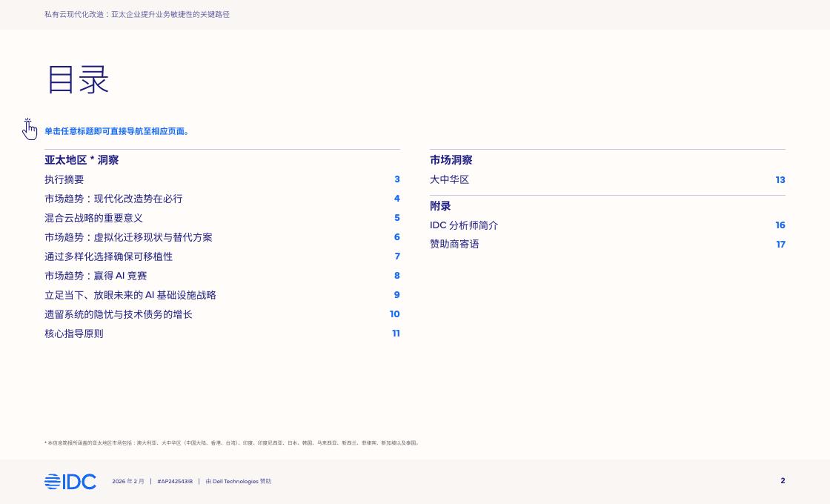Click page number 4 in contents
Viewport: 830px width, 504px height.
pos(397,199)
